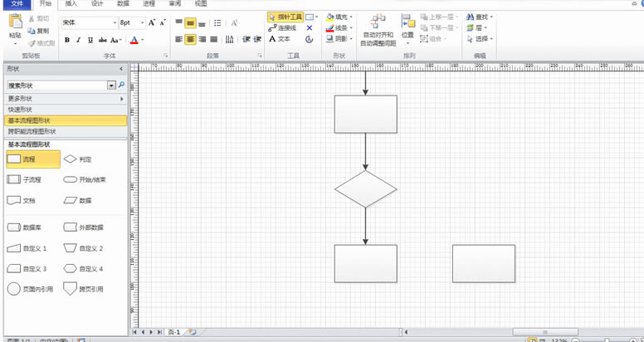Center paragraph text horizontally

click(x=190, y=40)
